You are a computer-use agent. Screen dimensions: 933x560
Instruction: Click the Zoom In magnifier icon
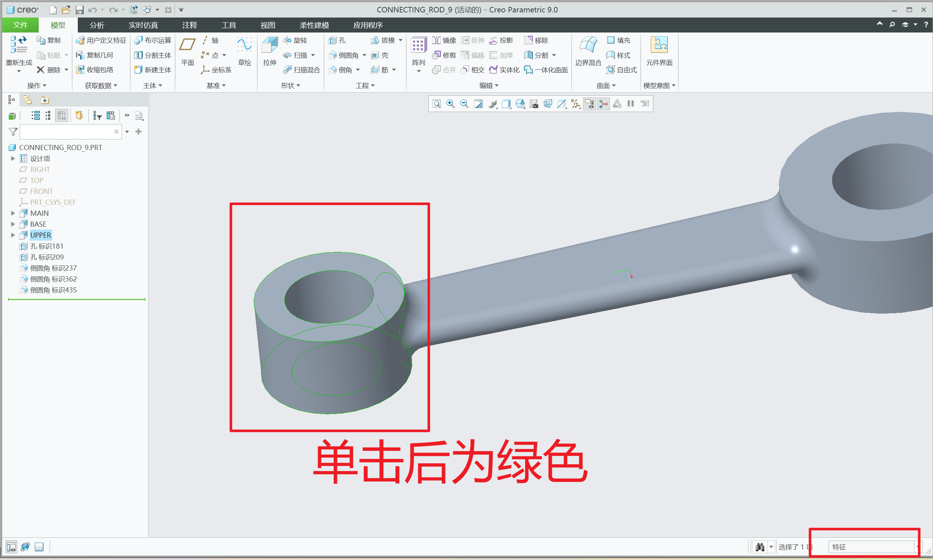(450, 104)
